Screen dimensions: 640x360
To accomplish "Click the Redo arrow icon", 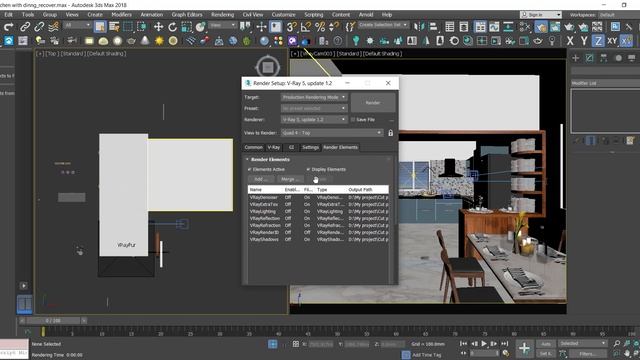I will coord(8,27).
